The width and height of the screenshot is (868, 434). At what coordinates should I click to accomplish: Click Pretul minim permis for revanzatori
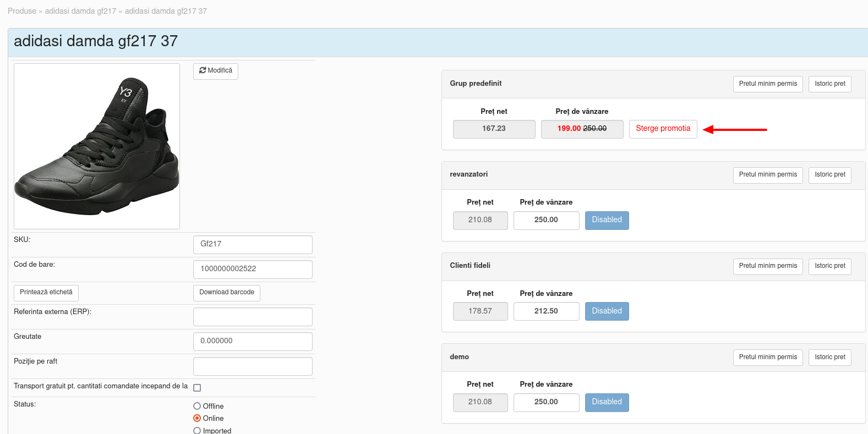[x=768, y=175]
